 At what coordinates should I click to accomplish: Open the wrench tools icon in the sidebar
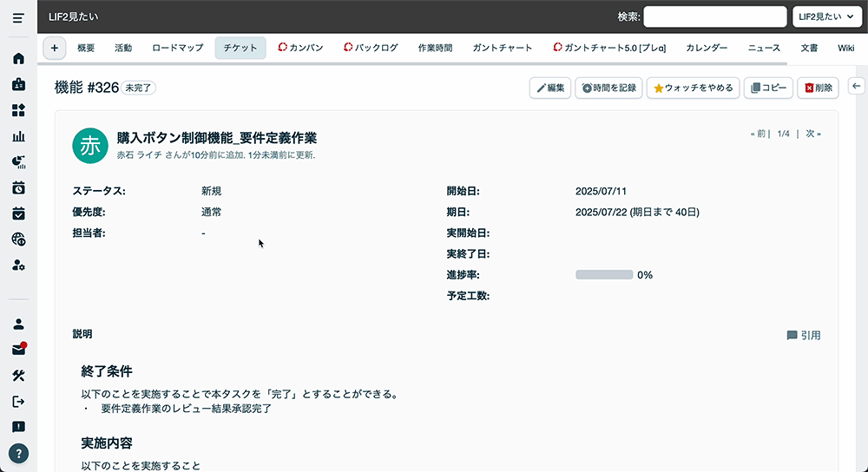(x=18, y=376)
